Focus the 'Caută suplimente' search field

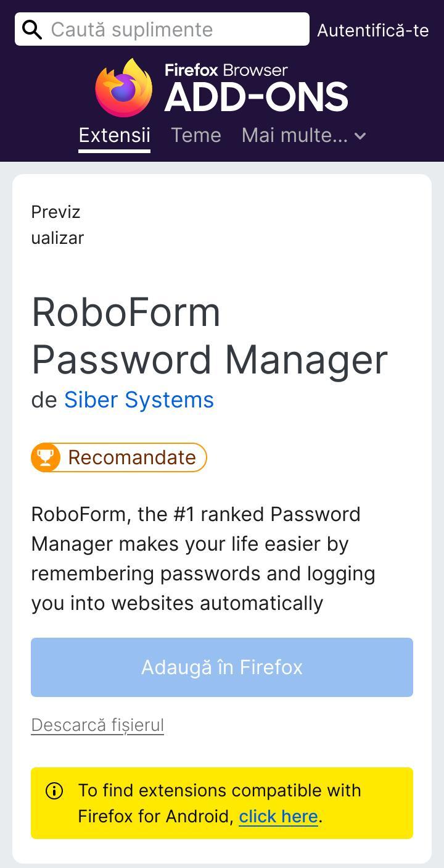coord(162,29)
